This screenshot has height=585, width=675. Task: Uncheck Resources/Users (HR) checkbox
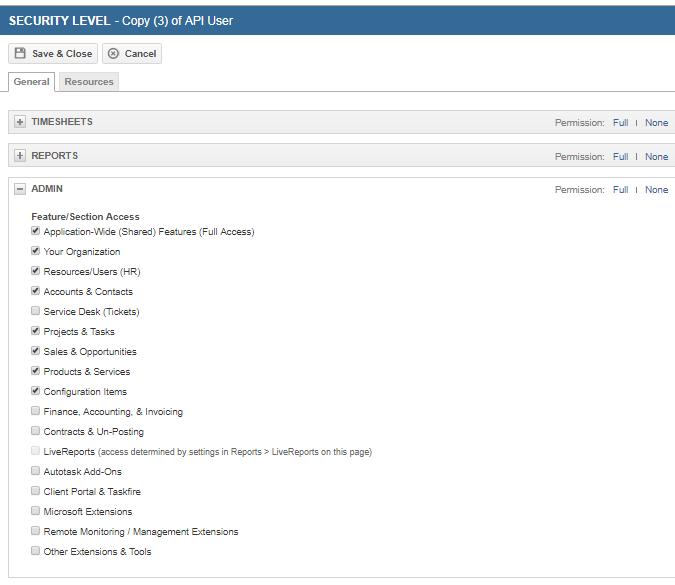[x=36, y=271]
